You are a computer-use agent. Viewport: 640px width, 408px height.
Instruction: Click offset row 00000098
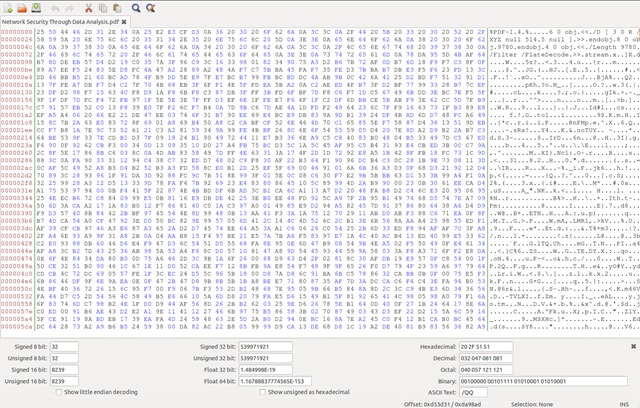(17, 62)
